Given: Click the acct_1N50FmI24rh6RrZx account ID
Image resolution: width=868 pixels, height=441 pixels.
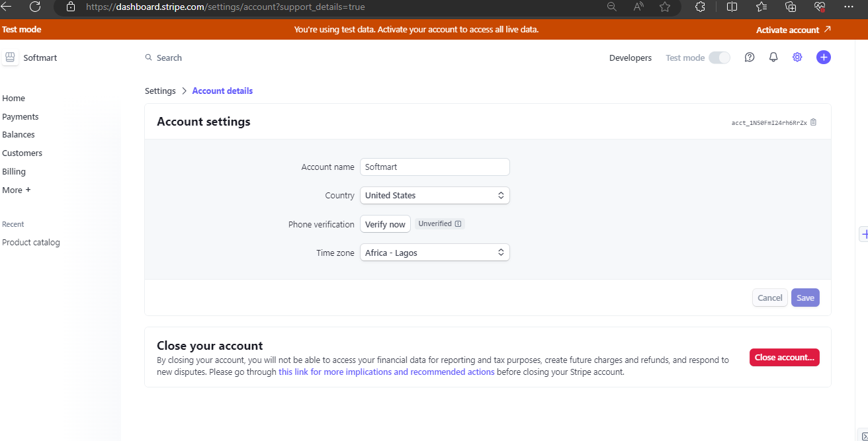Looking at the screenshot, I should (x=769, y=123).
